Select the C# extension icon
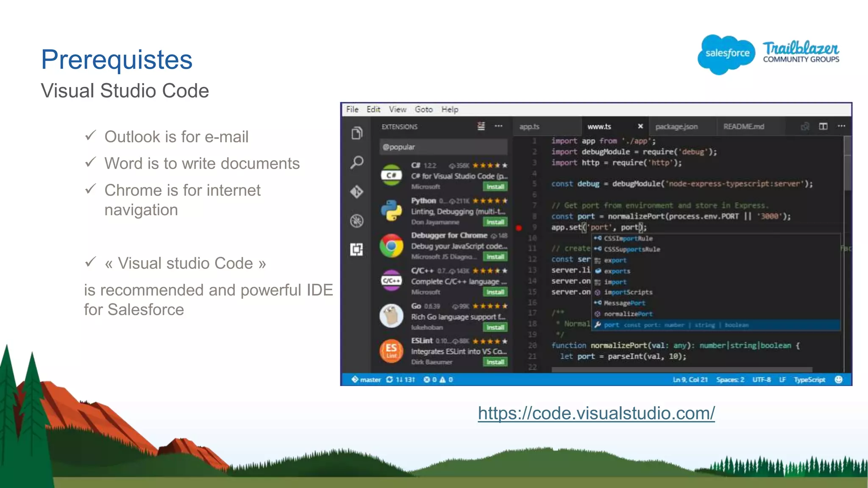 pos(391,175)
